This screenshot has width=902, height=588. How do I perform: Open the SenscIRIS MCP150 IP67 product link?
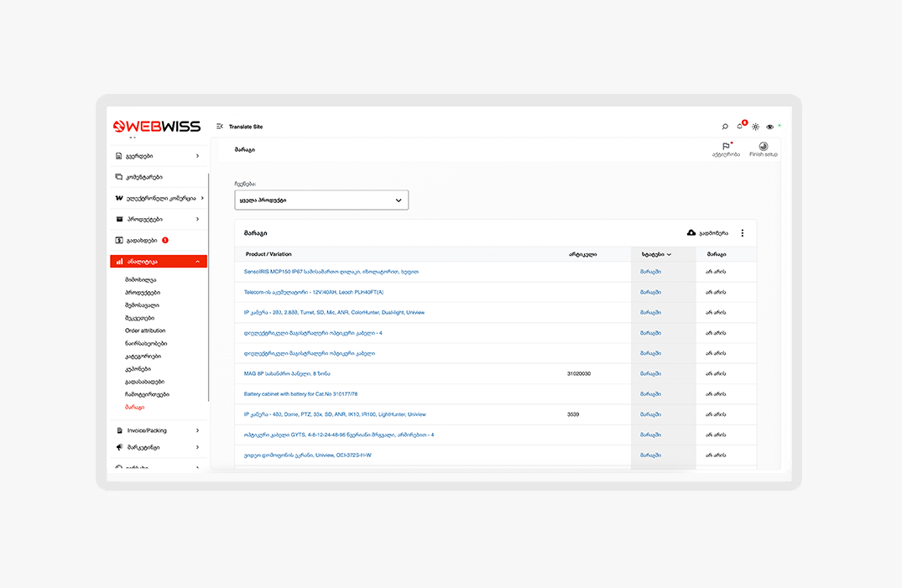pos(331,272)
